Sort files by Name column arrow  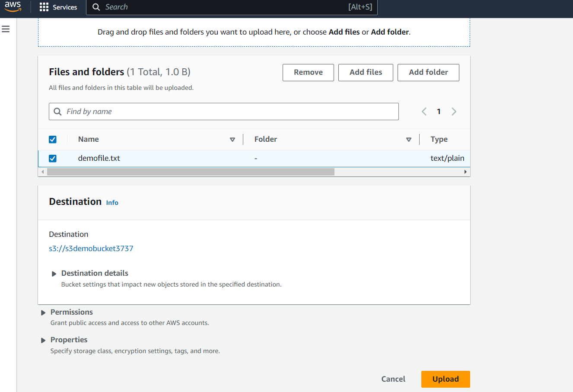232,140
